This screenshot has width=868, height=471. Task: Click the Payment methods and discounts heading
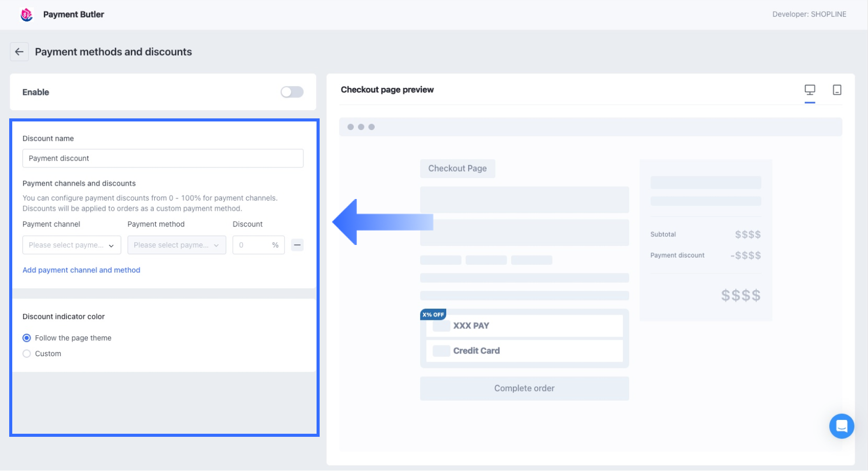point(113,52)
